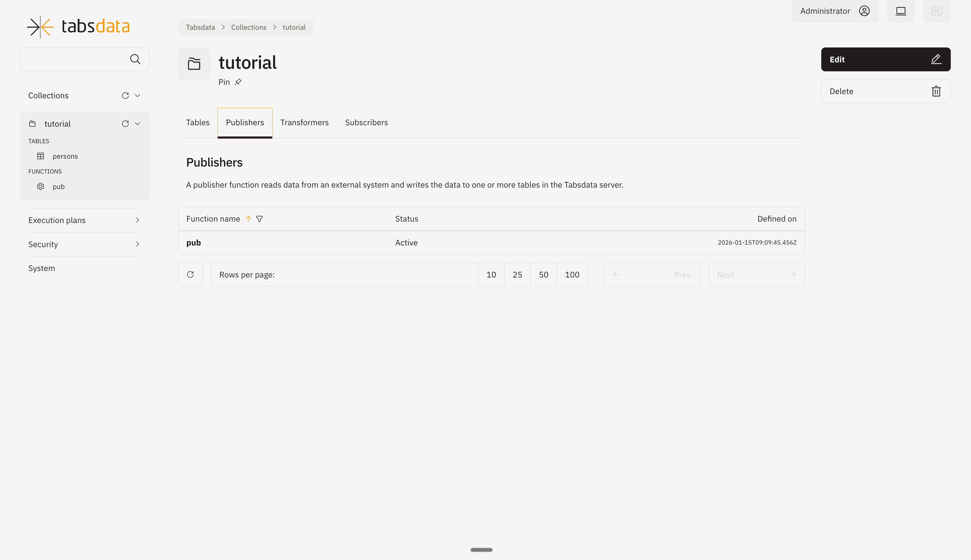Expand the Security section

tap(137, 244)
